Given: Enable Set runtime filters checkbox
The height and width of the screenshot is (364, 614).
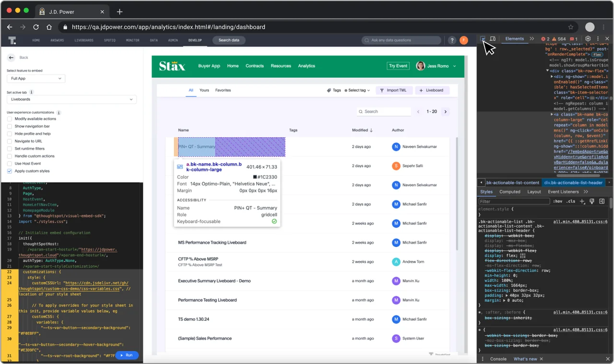Looking at the screenshot, I should pos(10,149).
